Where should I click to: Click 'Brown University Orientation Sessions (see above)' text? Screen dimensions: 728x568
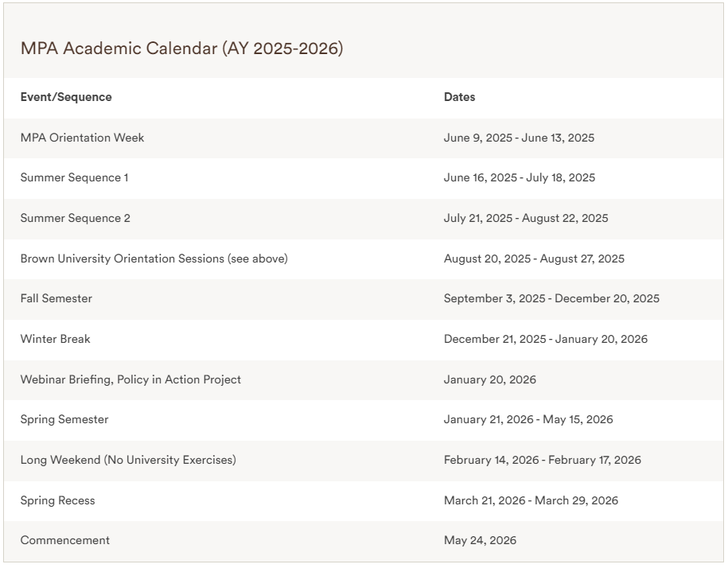[154, 259]
